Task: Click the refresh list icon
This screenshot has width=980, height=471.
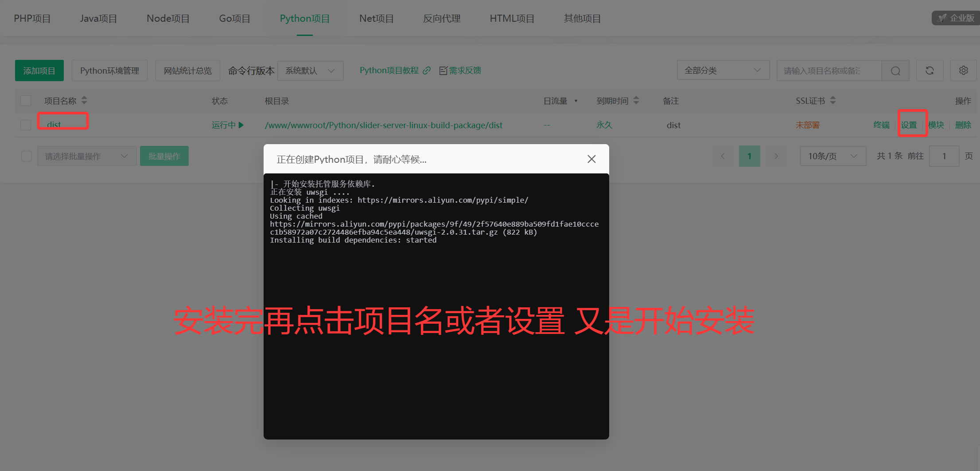Action: click(x=929, y=71)
